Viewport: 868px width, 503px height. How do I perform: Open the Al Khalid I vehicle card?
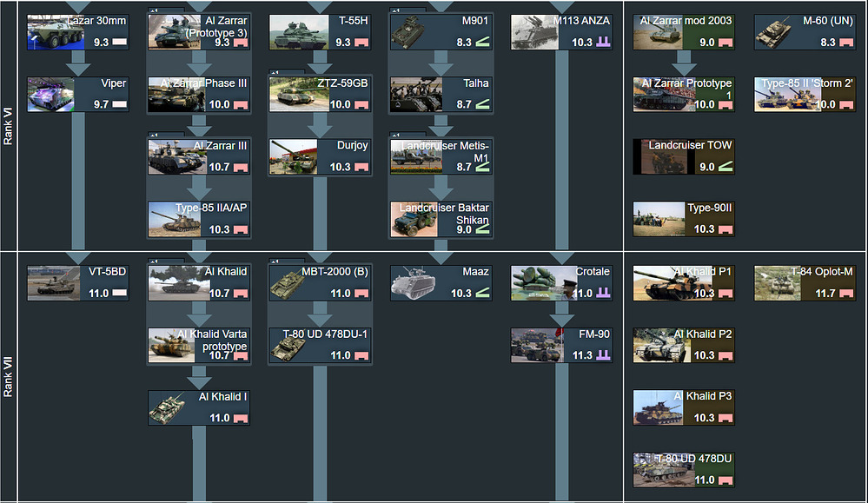coord(199,407)
